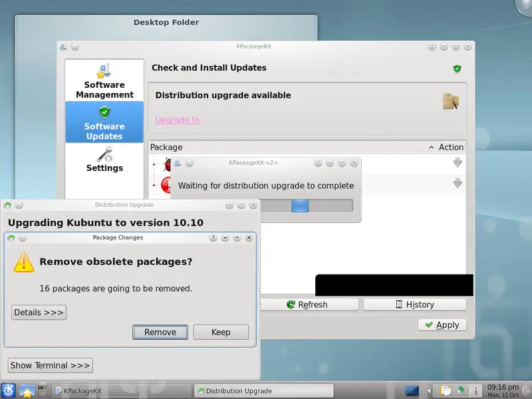Click the KPackageKit window menu icon
Screen dimensions: 532x399
click(x=63, y=47)
